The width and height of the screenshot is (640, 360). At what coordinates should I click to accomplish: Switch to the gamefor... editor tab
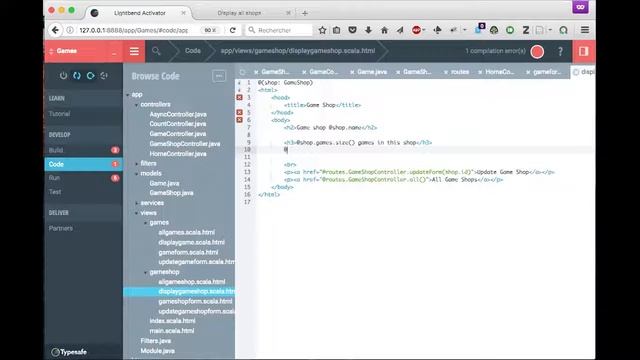pos(547,72)
